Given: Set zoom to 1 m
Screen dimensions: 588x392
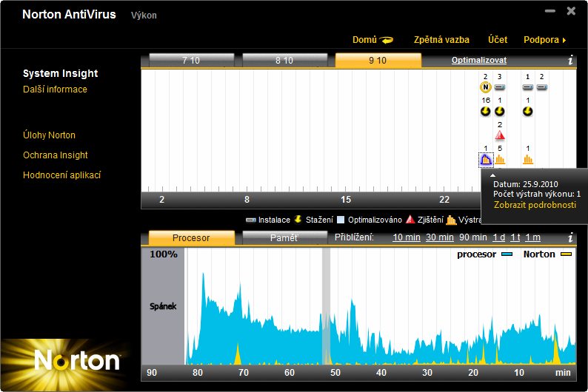Looking at the screenshot, I should click(x=533, y=237).
